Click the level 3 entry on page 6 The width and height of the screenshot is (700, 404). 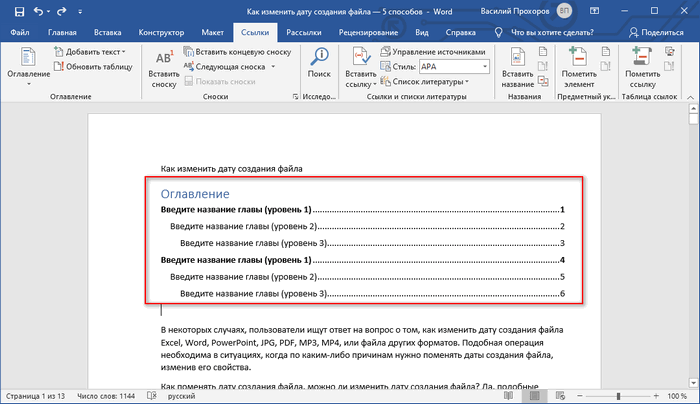pyautogui.click(x=372, y=293)
